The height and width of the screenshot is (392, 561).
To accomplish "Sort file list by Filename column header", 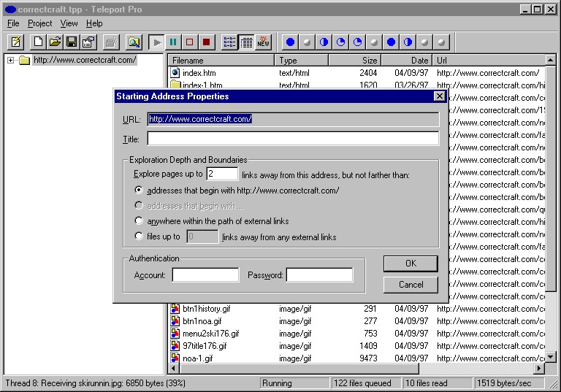I will pyautogui.click(x=221, y=61).
